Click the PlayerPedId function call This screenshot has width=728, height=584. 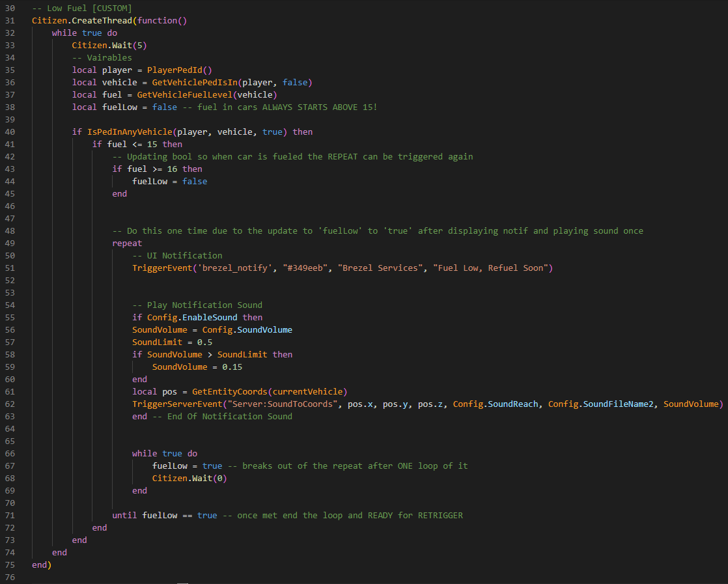click(x=179, y=70)
